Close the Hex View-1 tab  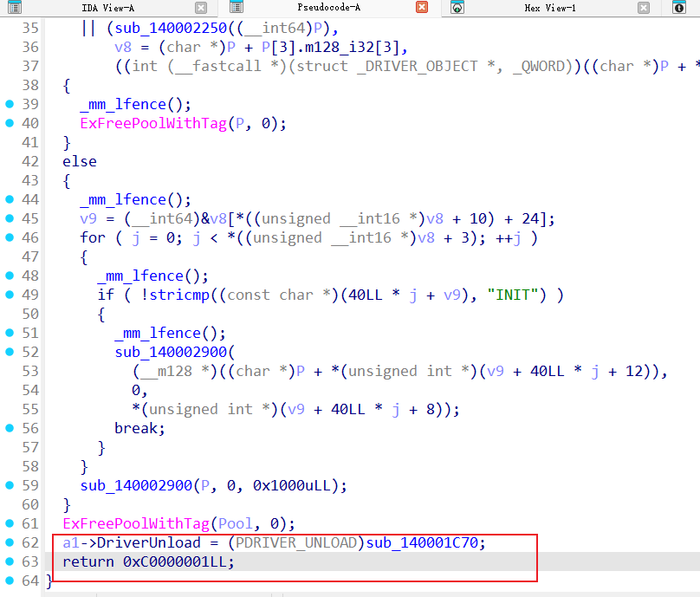[x=643, y=8]
